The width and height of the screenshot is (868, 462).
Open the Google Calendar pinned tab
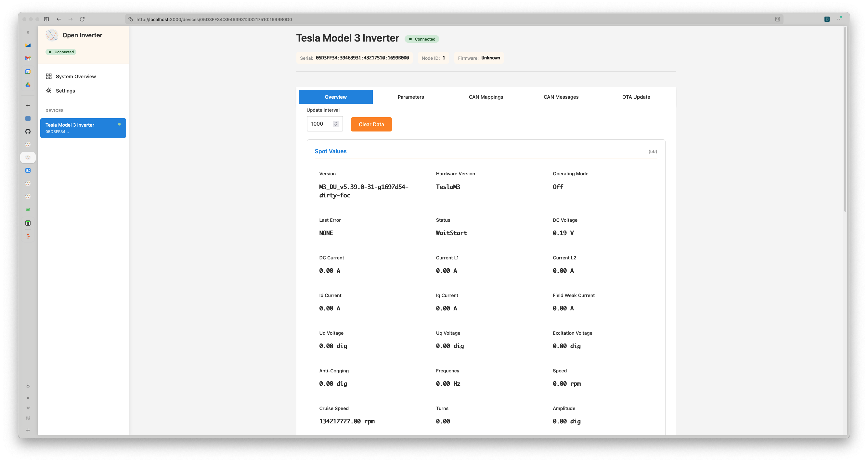click(x=28, y=71)
